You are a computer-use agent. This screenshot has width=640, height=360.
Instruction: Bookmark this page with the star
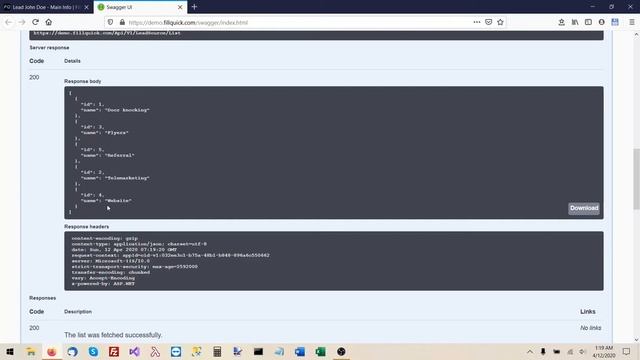500,22
